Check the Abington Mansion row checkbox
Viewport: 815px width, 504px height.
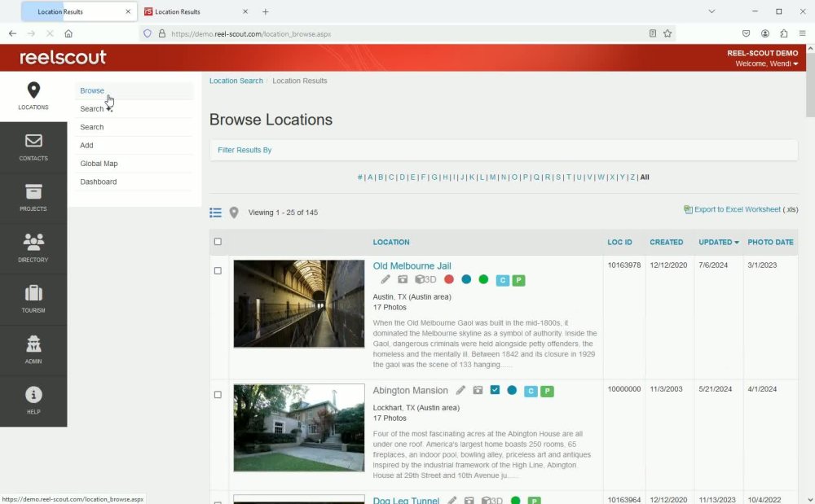[218, 394]
